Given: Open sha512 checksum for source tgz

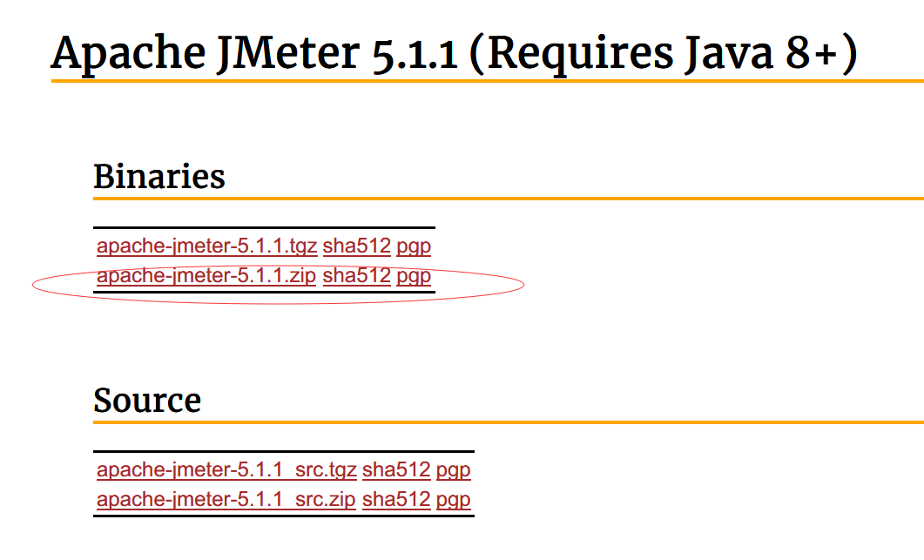Looking at the screenshot, I should pyautogui.click(x=396, y=470).
